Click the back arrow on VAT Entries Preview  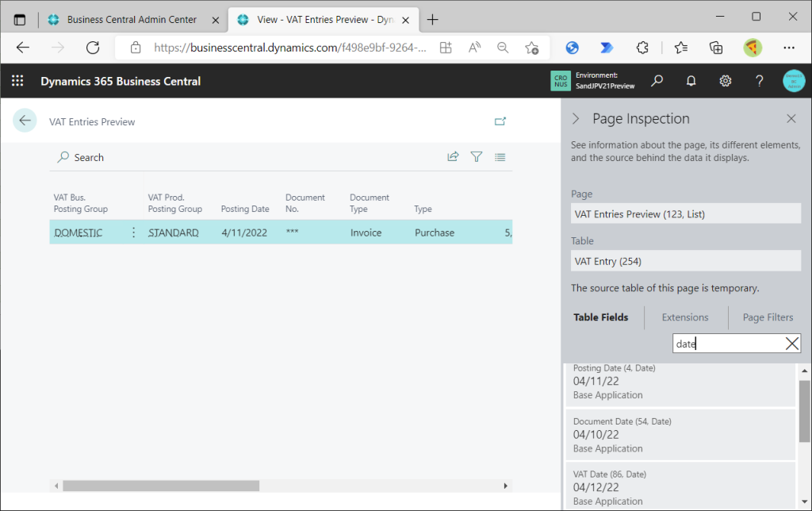(25, 121)
